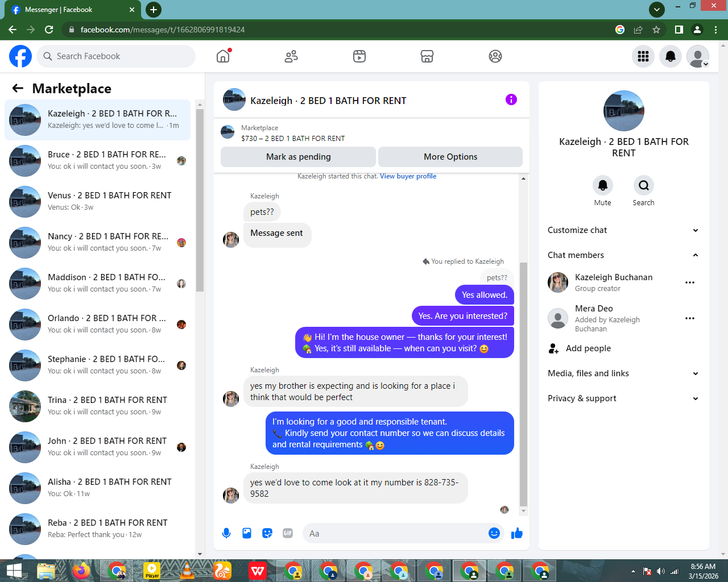Expand Customize chat section
728x582 pixels.
tap(623, 230)
